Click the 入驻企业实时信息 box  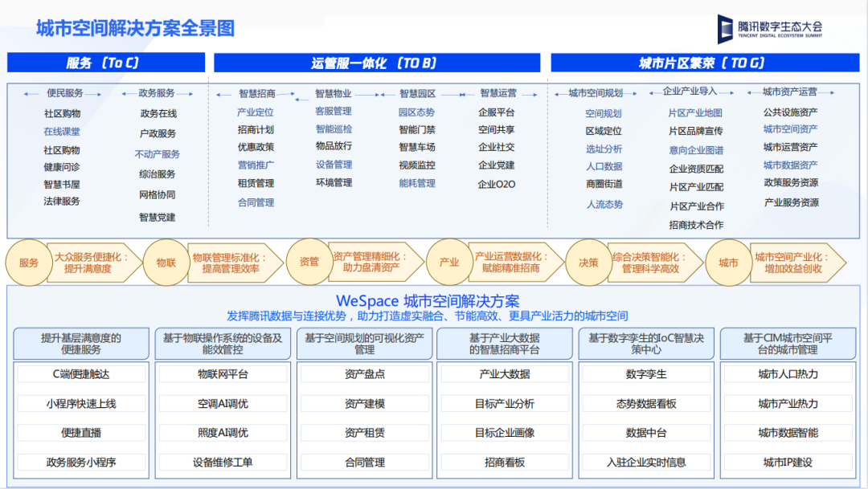tap(646, 462)
